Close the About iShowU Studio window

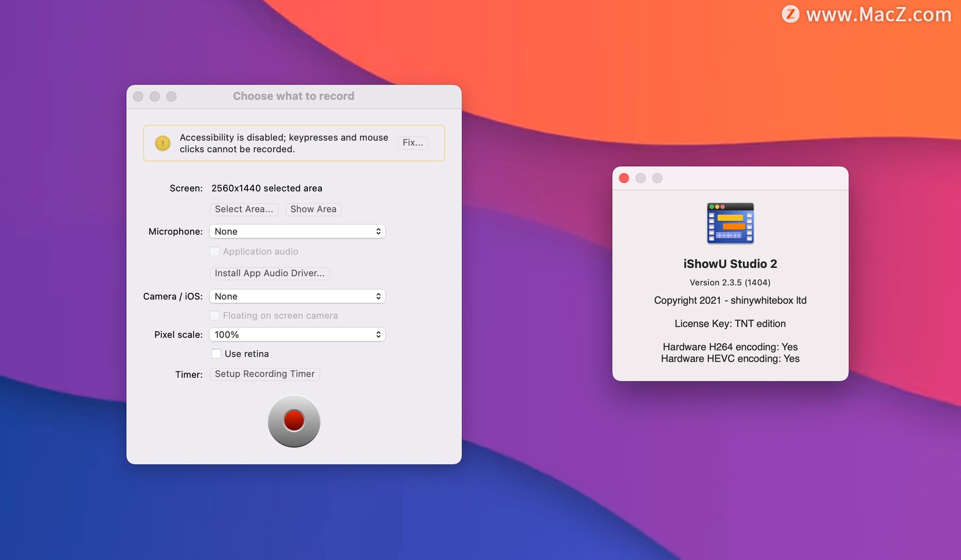click(624, 178)
